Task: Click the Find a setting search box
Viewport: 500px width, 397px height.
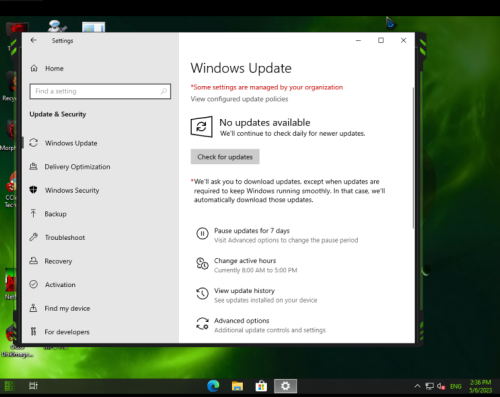Action: (x=100, y=91)
